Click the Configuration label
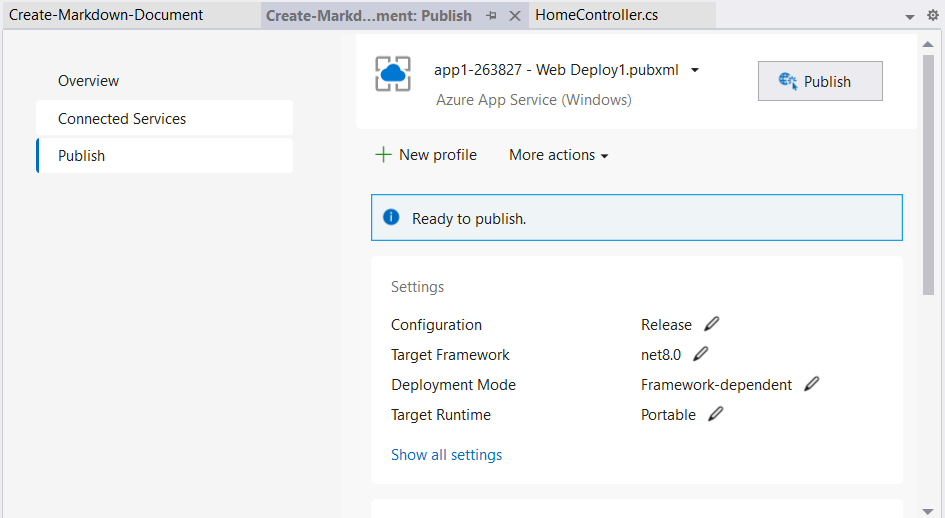 point(436,324)
